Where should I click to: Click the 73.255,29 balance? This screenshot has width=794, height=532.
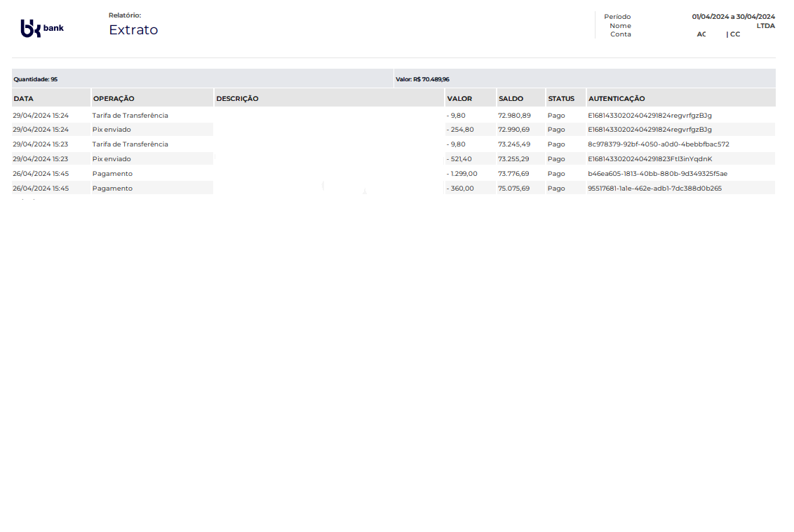[513, 159]
